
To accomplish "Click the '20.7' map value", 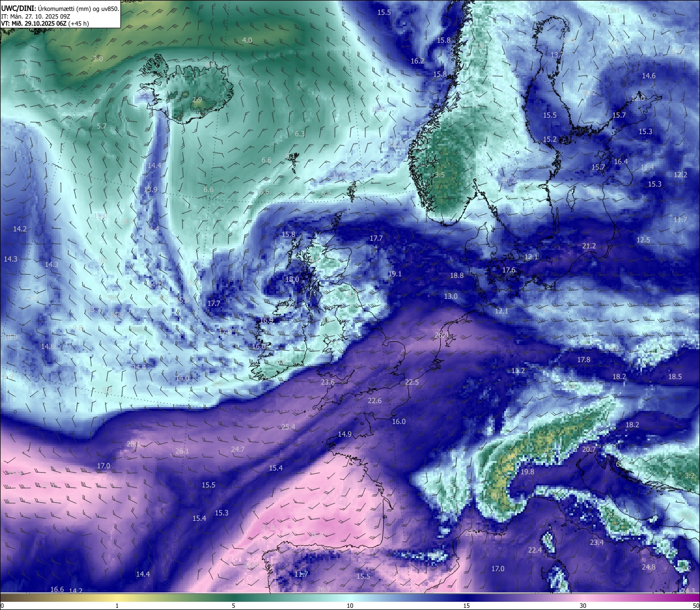I will [x=588, y=449].
